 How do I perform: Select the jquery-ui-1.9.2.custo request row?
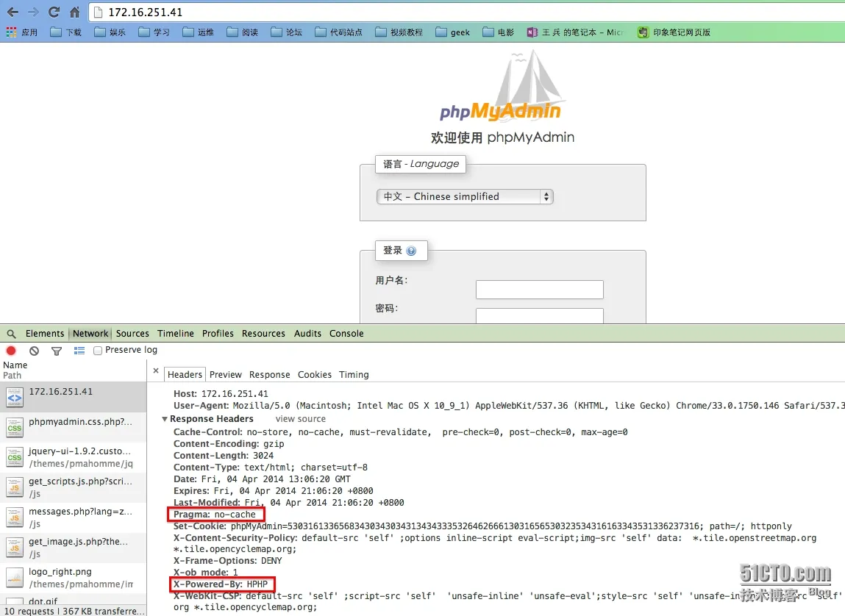[74, 457]
